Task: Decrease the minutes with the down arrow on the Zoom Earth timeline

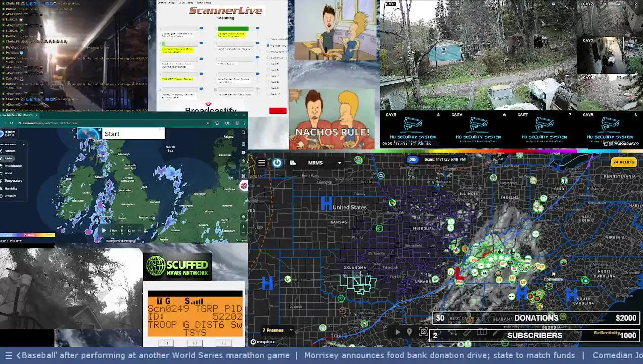Action: click(129, 234)
